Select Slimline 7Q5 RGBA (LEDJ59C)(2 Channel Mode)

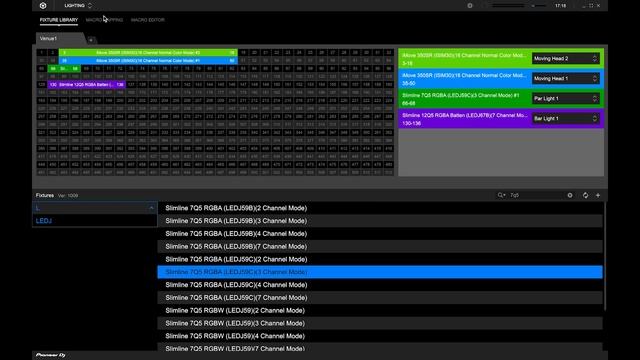pyautogui.click(x=380, y=259)
